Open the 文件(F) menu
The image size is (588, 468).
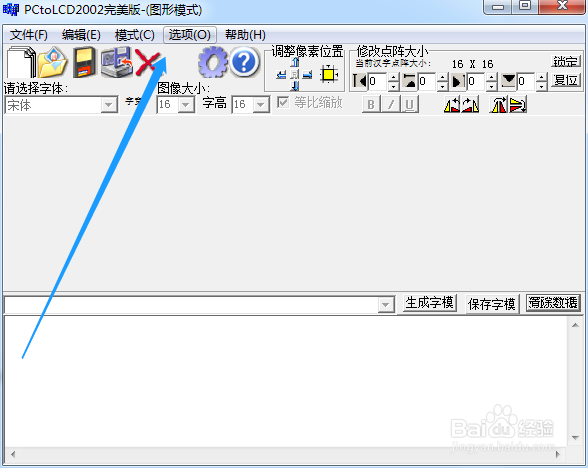point(28,35)
